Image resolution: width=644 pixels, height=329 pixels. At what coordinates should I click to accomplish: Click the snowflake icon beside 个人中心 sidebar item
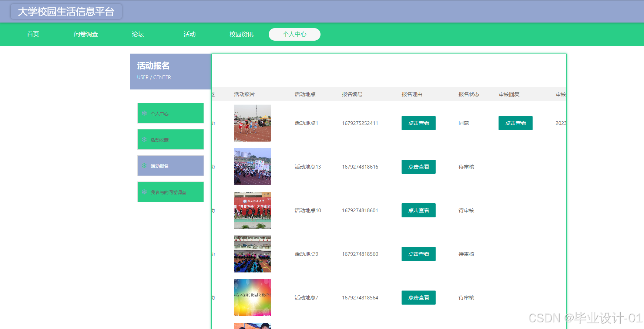144,113
